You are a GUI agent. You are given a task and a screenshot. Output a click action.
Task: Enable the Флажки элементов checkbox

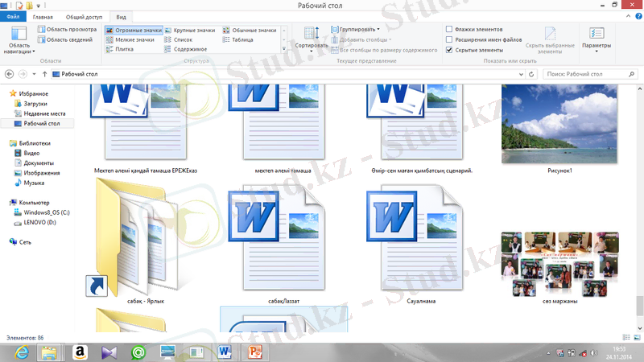tap(449, 29)
